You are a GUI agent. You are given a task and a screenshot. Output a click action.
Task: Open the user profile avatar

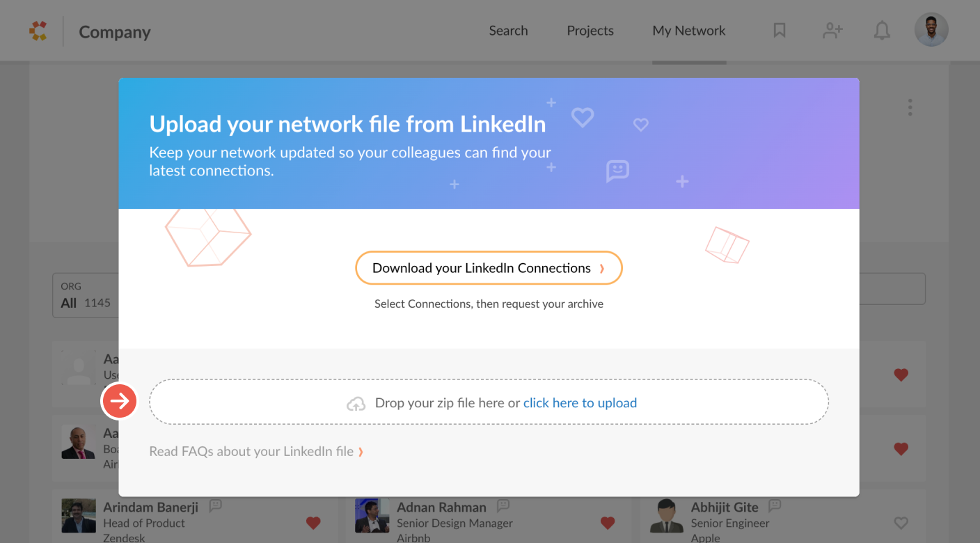931,30
